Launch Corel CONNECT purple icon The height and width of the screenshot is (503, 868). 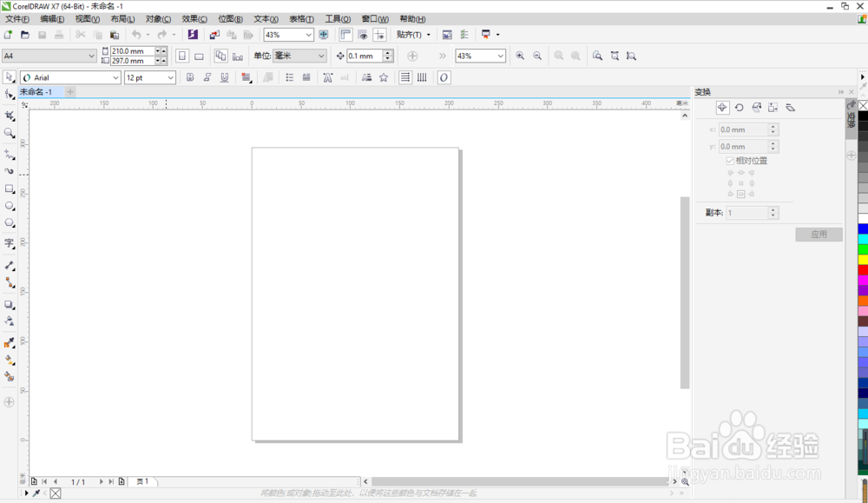[x=193, y=35]
